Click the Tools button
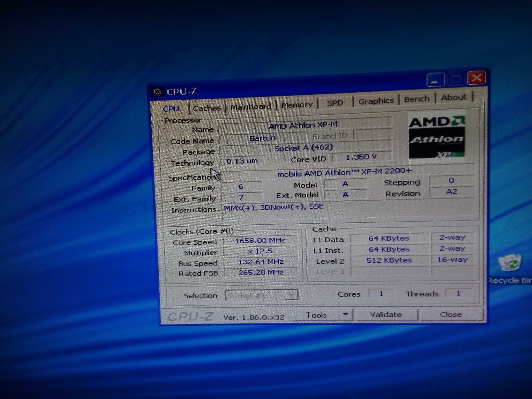The width and height of the screenshot is (532, 399). click(316, 315)
